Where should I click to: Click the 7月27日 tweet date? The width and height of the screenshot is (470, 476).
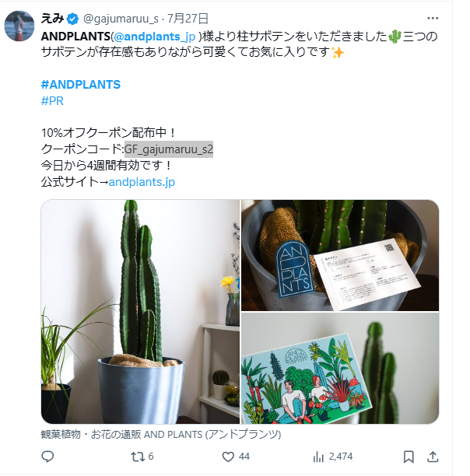point(188,19)
